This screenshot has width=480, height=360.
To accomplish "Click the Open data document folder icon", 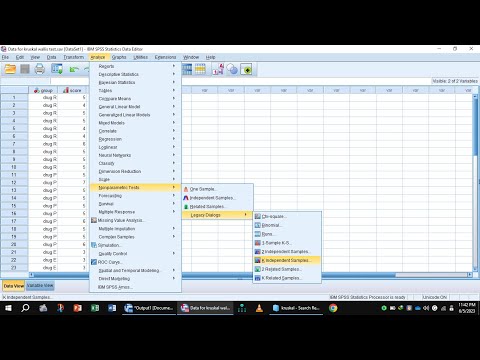I will (10, 69).
